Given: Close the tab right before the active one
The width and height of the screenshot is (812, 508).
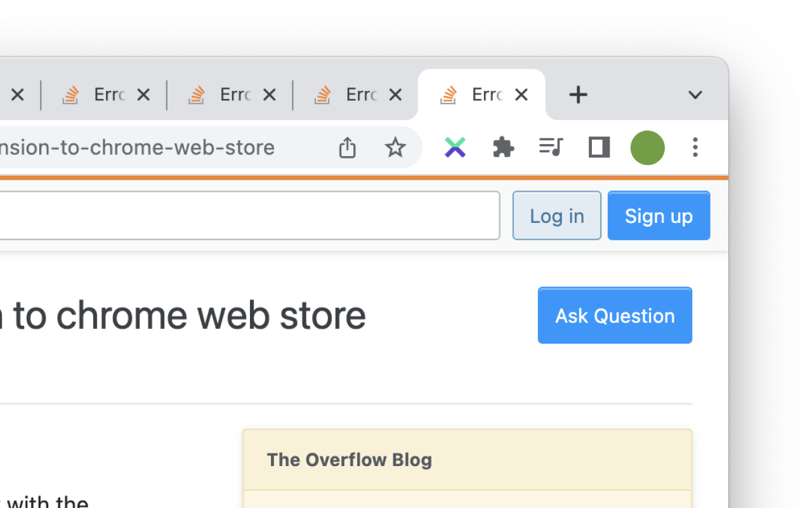Looking at the screenshot, I should click(x=395, y=95).
